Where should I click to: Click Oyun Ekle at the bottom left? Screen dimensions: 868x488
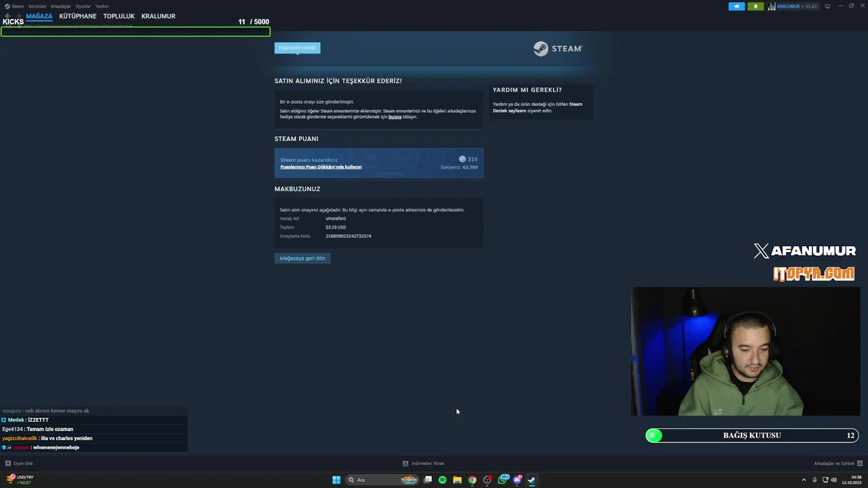click(x=19, y=464)
